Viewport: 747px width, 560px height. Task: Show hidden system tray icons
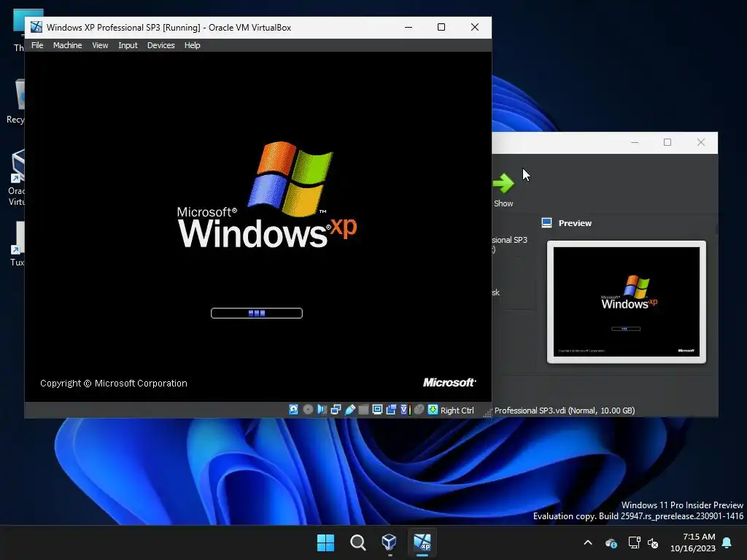588,542
